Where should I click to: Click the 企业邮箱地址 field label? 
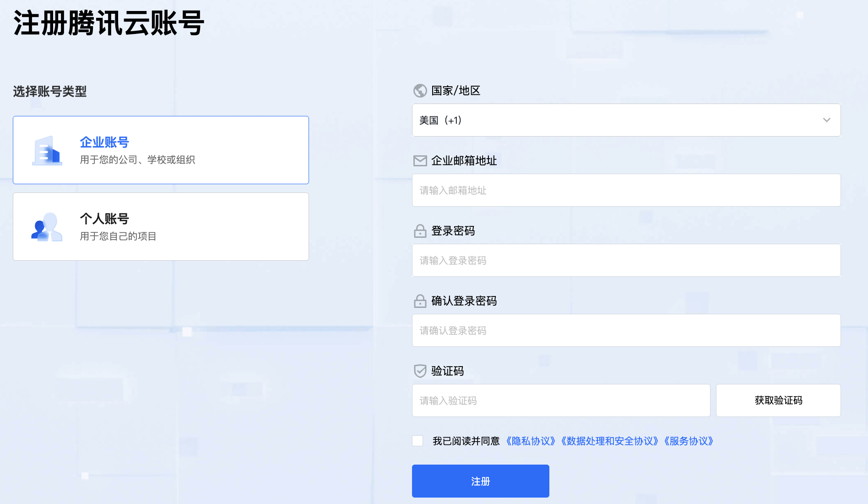[464, 161]
